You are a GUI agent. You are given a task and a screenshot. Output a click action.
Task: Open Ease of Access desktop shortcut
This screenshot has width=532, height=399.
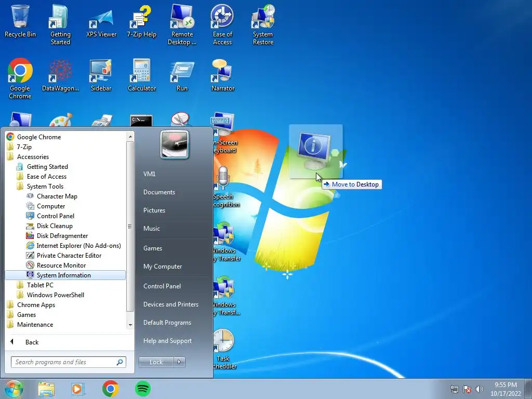coord(222,24)
